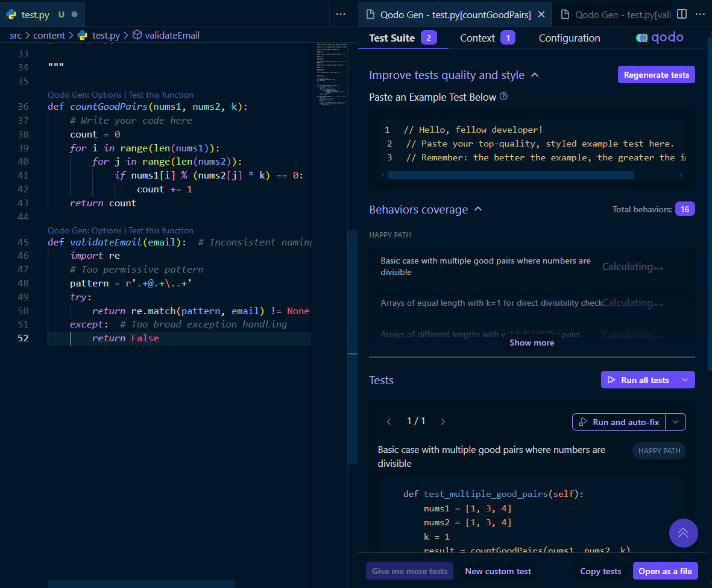Click the Context count badge 1
712x588 pixels.
click(508, 38)
